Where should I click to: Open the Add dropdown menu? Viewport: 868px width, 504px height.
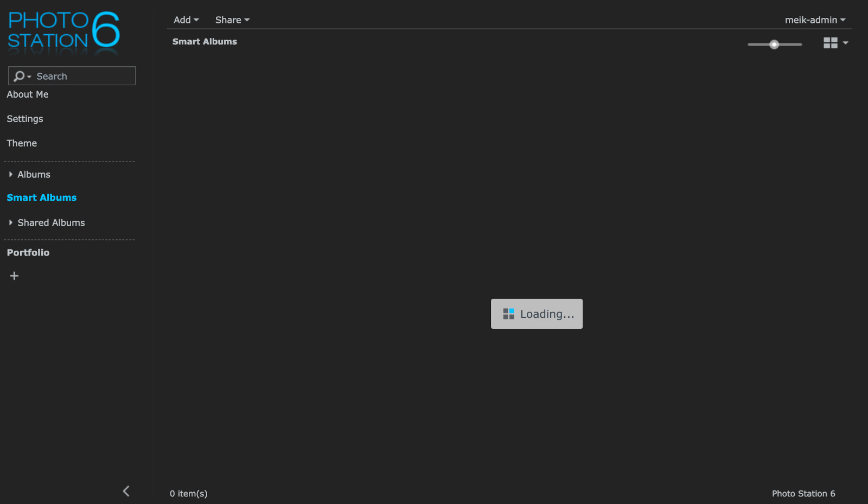[186, 20]
